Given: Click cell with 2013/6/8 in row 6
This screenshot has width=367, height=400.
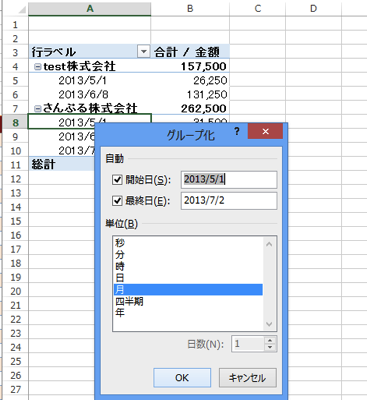Looking at the screenshot, I should tap(90, 94).
